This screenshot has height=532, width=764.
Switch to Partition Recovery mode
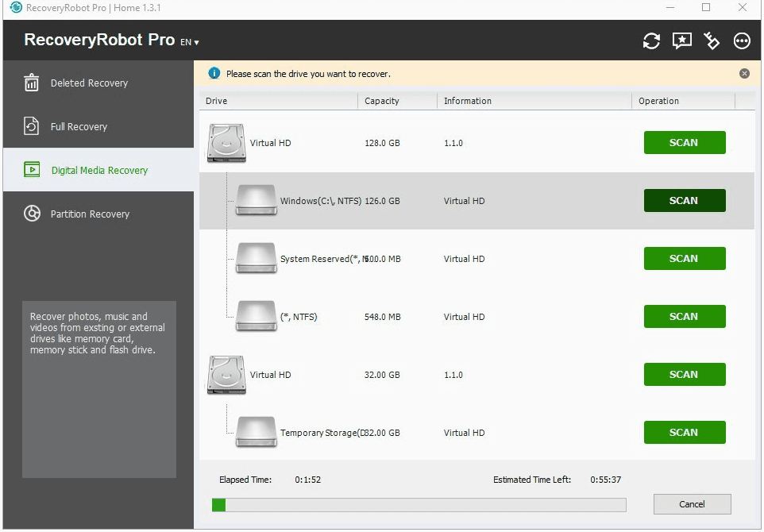click(x=98, y=214)
